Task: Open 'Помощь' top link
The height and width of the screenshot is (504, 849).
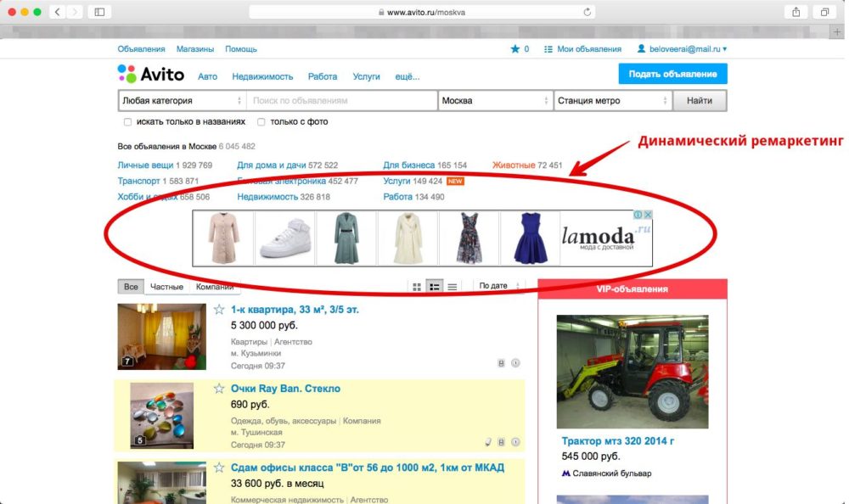Action: 241,48
